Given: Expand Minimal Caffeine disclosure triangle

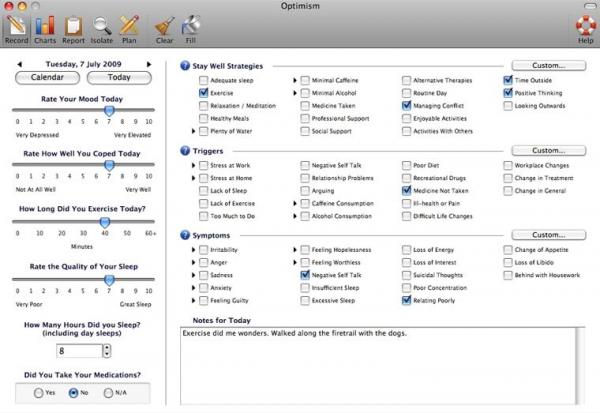Looking at the screenshot, I should [295, 80].
